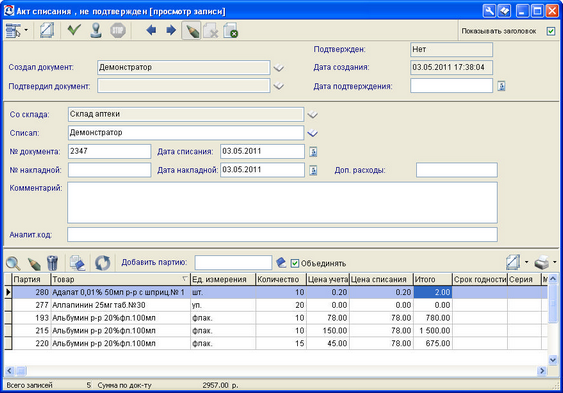
Task: Click the add batch icon next to field
Action: point(281,263)
